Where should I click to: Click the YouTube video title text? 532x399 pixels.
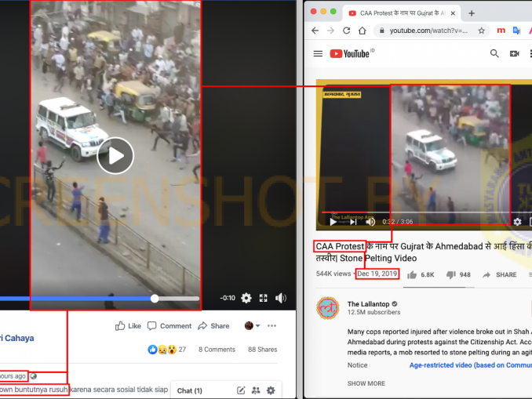[424, 252]
